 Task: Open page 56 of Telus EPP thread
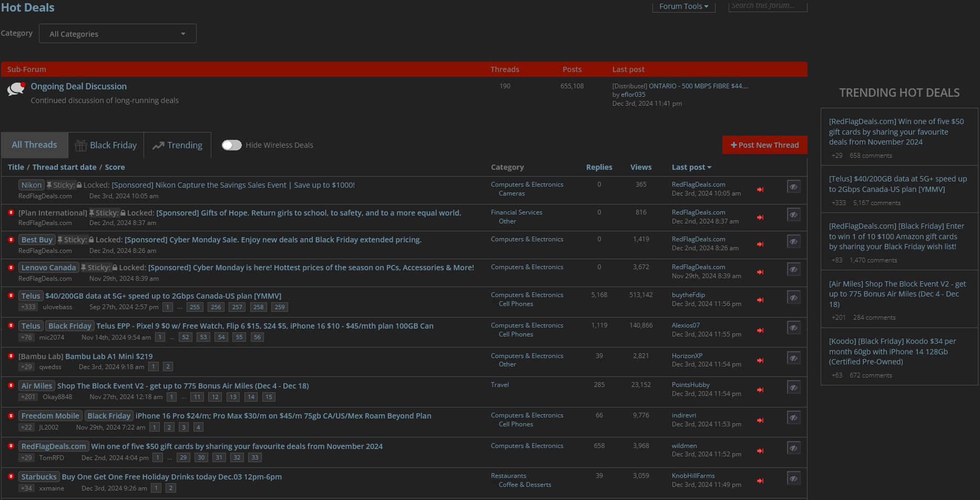click(x=257, y=337)
